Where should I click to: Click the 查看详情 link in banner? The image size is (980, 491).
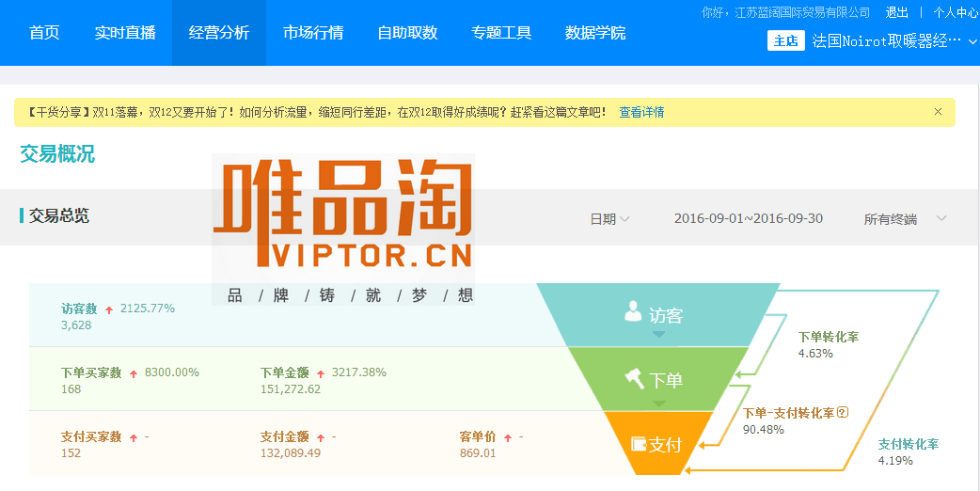641,112
